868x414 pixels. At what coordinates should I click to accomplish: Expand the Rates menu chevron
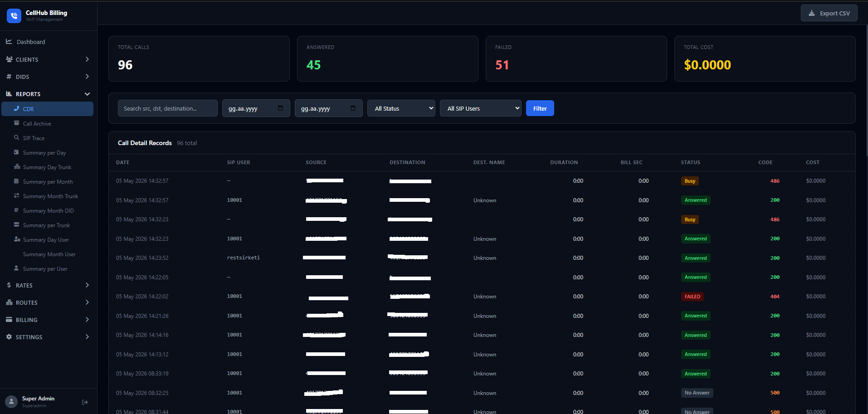[87, 285]
